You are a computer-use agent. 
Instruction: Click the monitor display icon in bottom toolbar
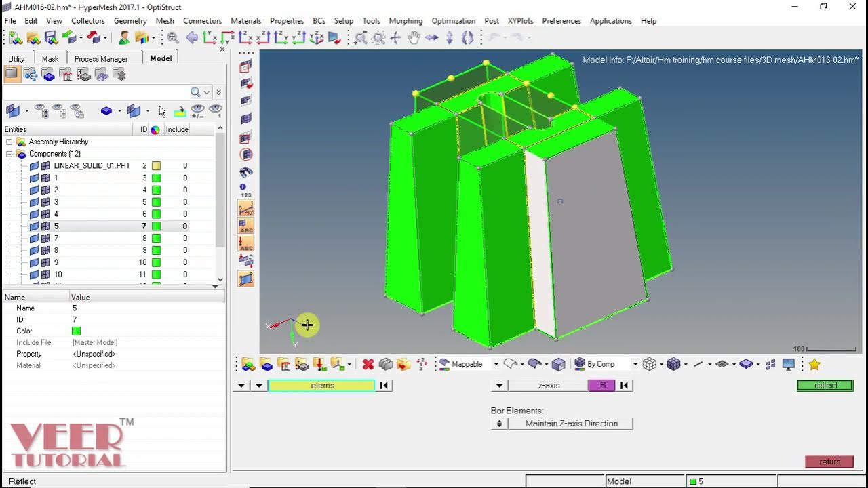[x=788, y=365]
